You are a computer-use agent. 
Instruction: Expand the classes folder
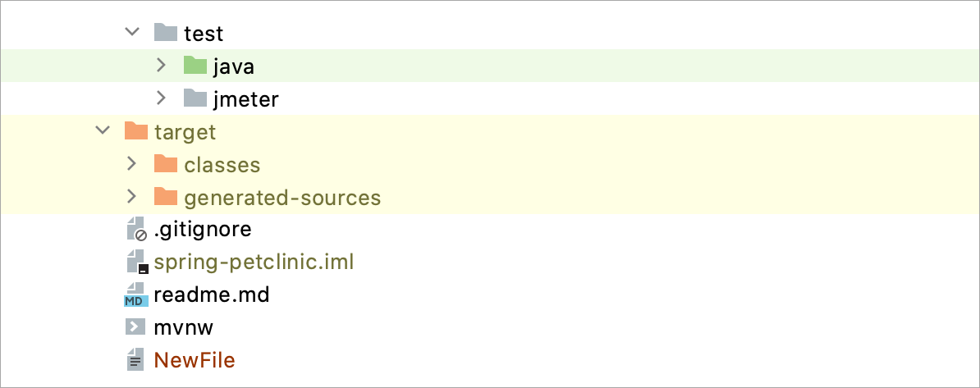tap(131, 165)
